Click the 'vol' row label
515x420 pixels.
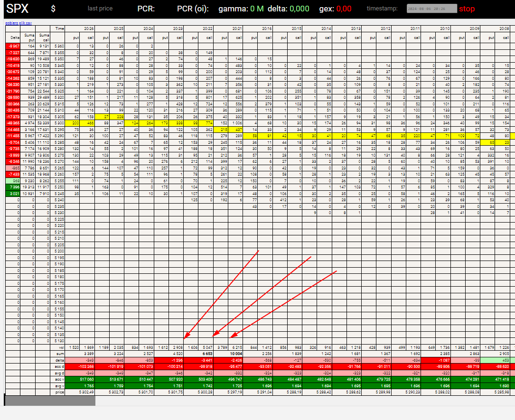[x=57, y=347]
